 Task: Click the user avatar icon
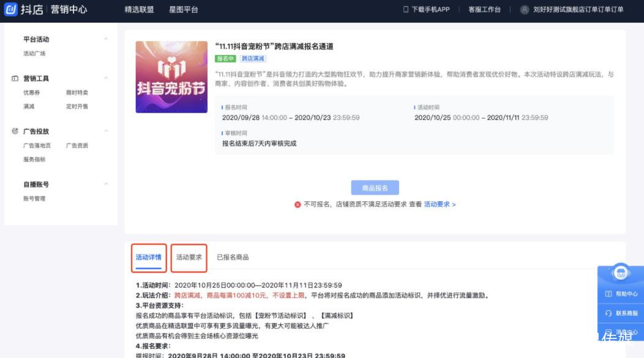pos(525,9)
